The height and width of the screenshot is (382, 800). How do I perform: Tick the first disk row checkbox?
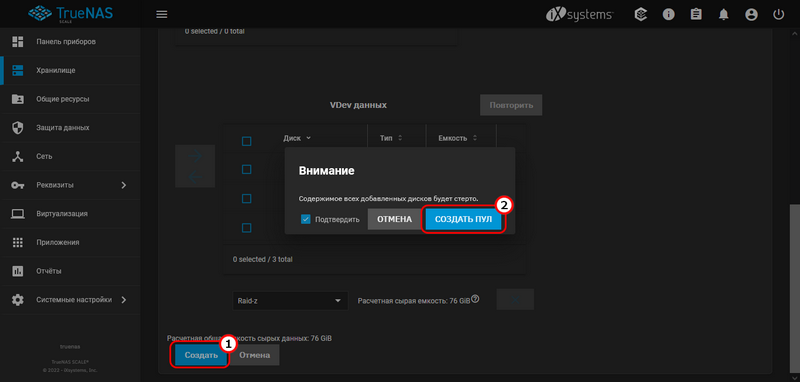(246, 169)
